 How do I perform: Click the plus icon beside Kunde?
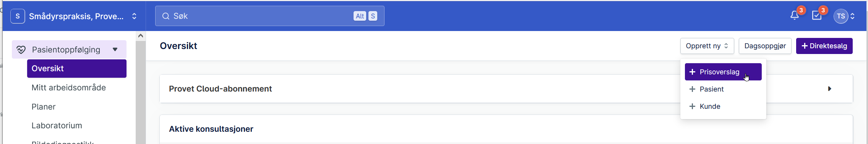tap(692, 106)
